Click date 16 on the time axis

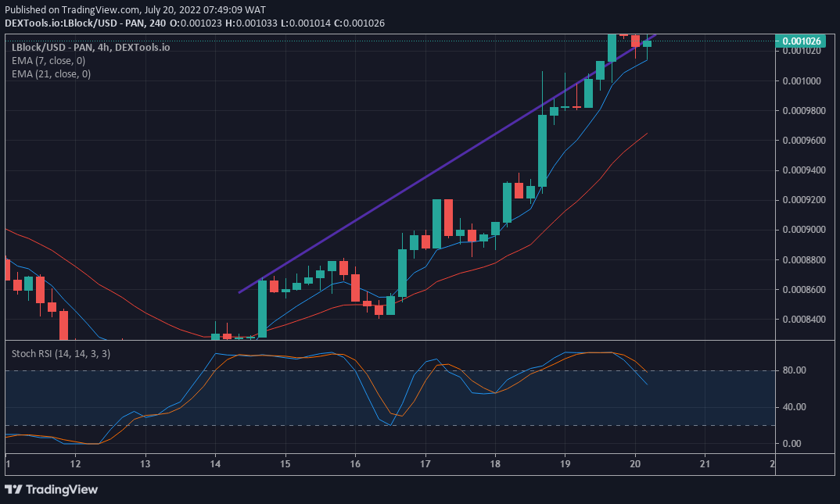(355, 464)
